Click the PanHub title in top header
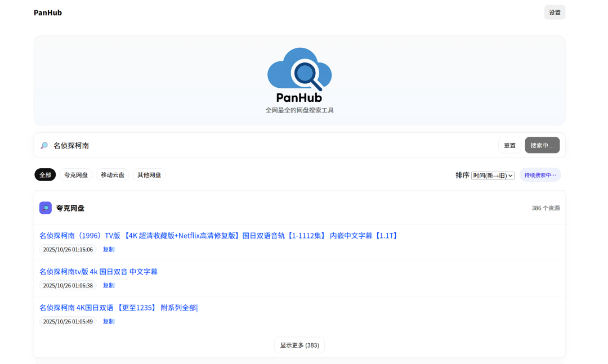Viewport: 608px width, 364px height. (48, 12)
